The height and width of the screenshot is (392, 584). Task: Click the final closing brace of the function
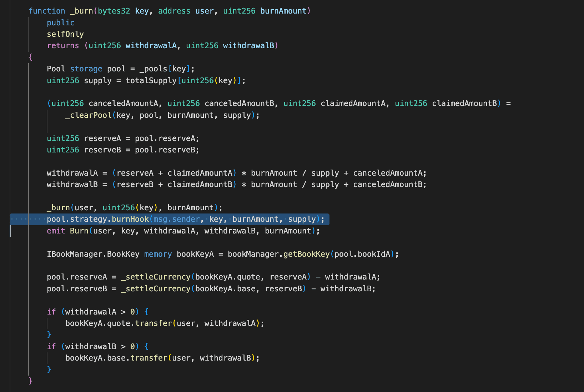pyautogui.click(x=31, y=381)
